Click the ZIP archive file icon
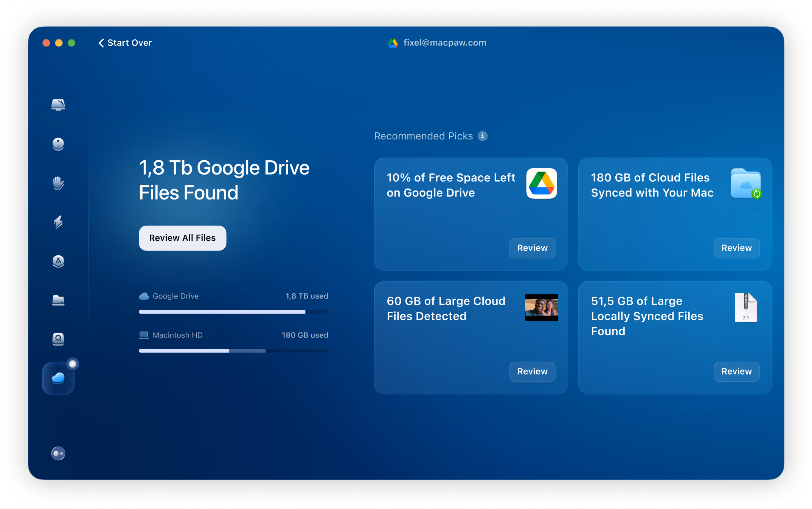812x509 pixels. tap(746, 308)
